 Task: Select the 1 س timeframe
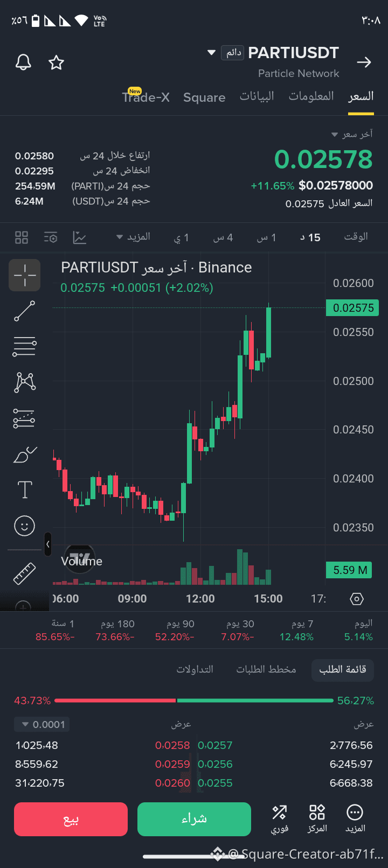pos(266,237)
